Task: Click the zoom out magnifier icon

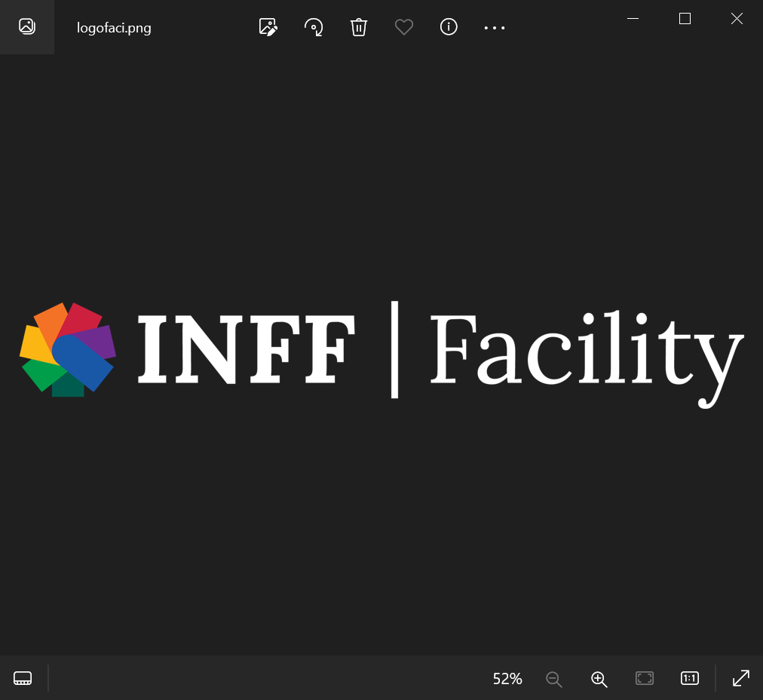Action: 553,679
